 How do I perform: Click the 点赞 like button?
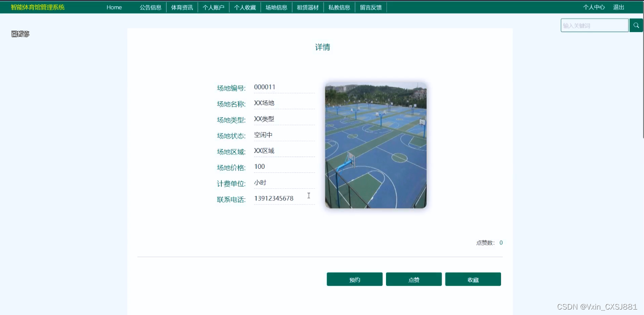(x=414, y=279)
